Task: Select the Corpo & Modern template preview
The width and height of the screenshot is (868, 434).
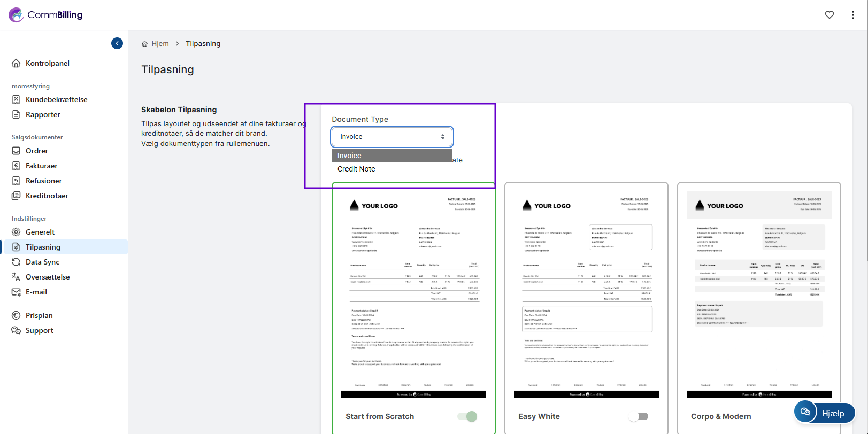Action: pos(758,294)
